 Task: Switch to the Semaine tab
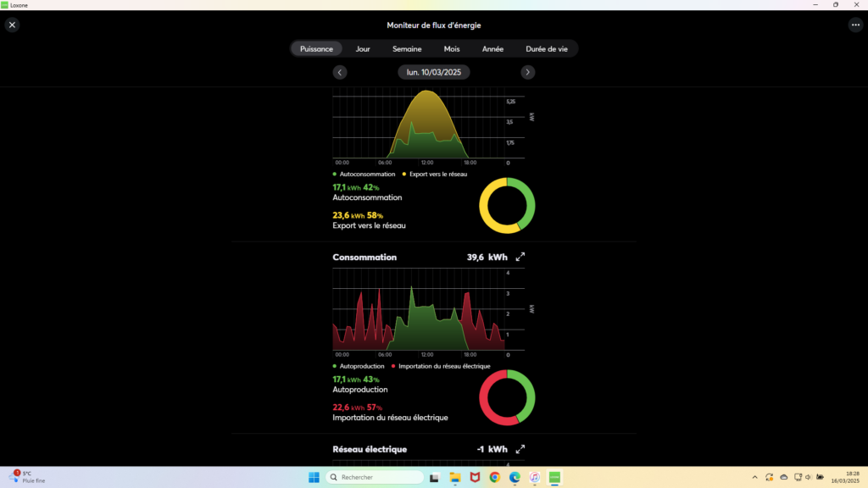(407, 49)
